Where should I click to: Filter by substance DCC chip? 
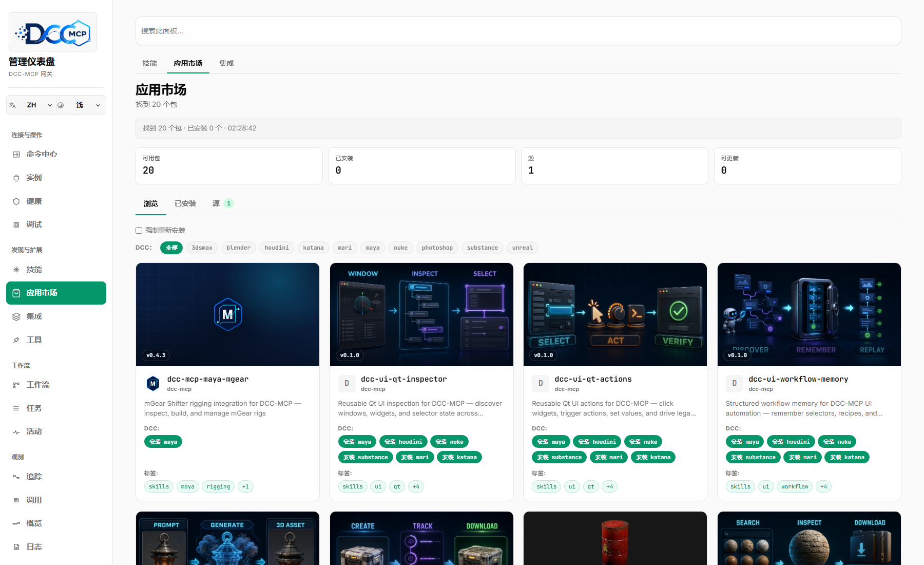coord(483,248)
